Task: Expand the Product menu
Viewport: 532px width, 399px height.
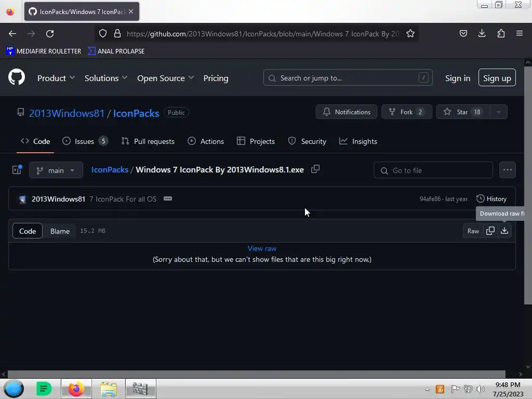Action: coord(56,78)
